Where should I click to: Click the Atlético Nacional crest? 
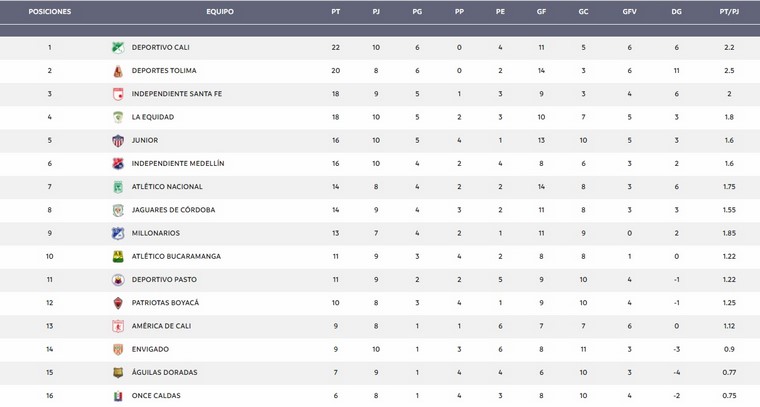(x=117, y=187)
